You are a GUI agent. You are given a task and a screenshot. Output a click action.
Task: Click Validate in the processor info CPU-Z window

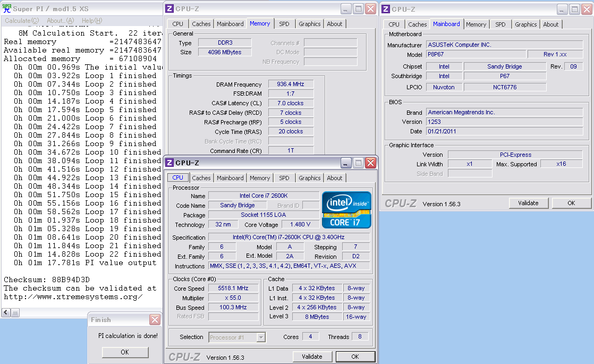click(312, 357)
